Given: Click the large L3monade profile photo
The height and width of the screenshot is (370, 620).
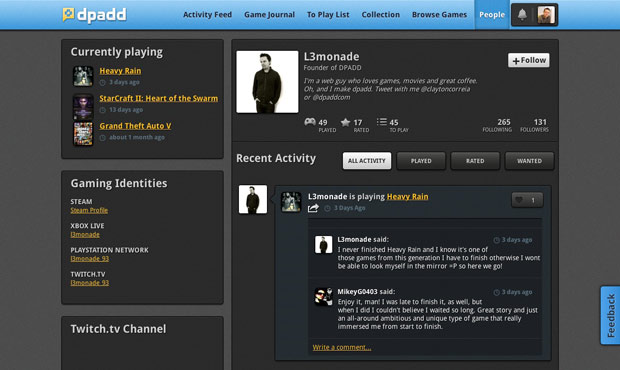Looking at the screenshot, I should tap(267, 82).
